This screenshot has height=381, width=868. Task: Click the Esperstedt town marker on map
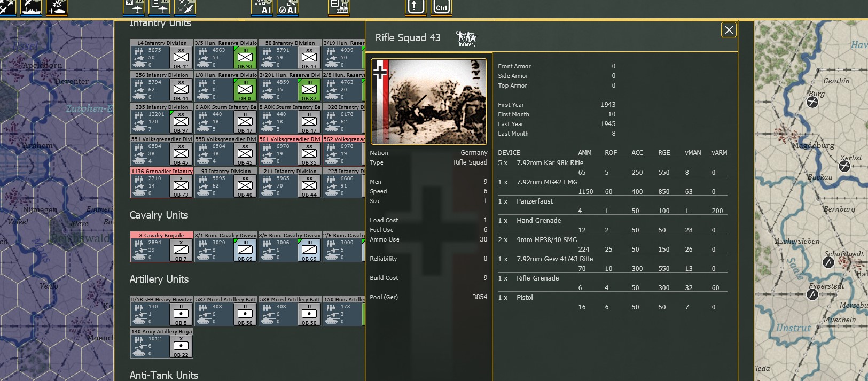coord(812,294)
